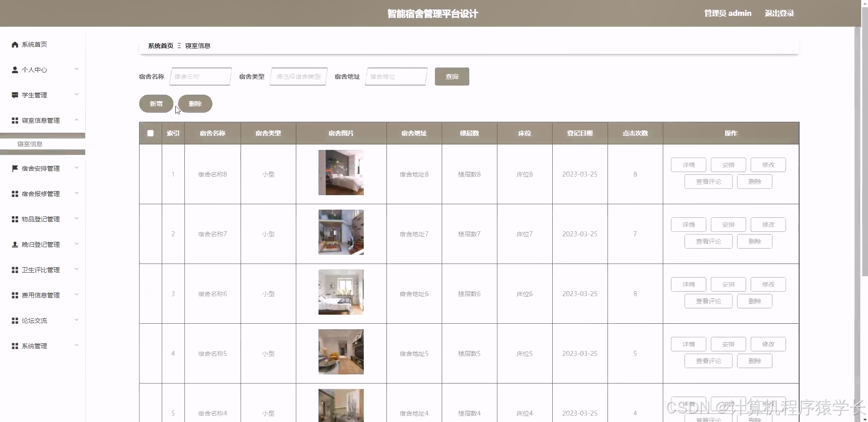Click the grid icon beside 宿舍报修管理
The width and height of the screenshot is (868, 422).
click(x=15, y=194)
